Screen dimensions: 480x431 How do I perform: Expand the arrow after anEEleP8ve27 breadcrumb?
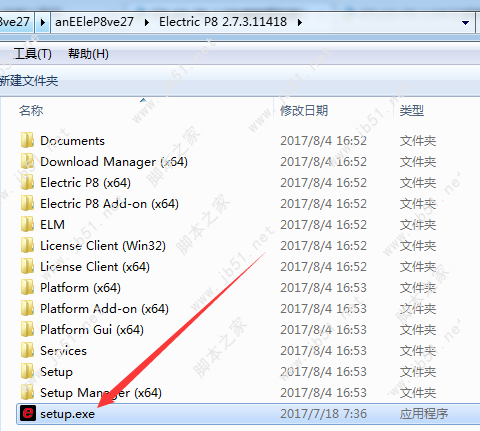147,22
